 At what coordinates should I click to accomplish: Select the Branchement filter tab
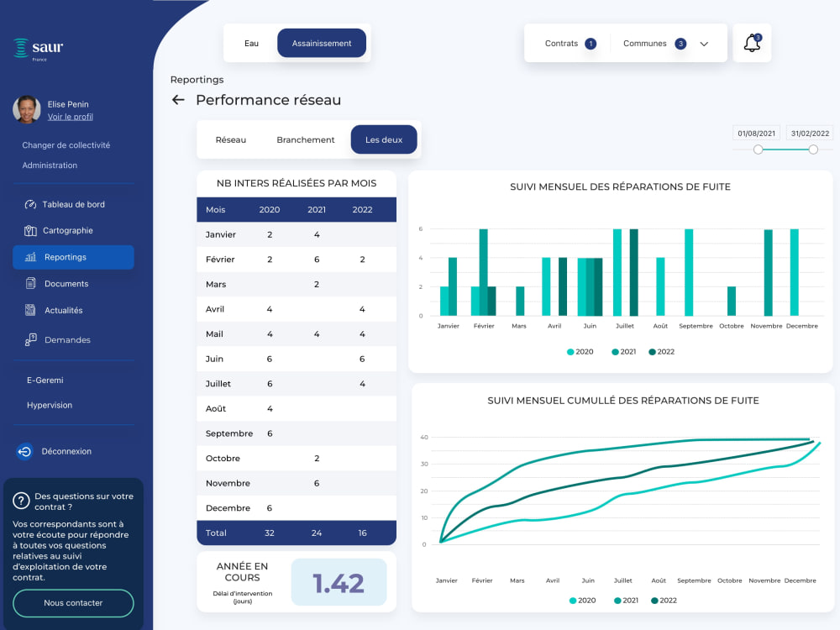coord(306,139)
